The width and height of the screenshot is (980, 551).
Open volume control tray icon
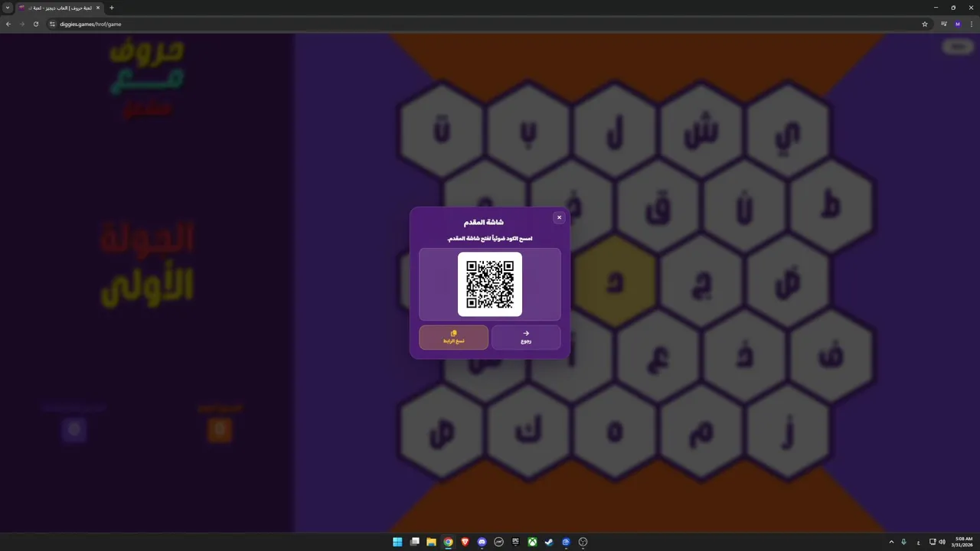[942, 542]
